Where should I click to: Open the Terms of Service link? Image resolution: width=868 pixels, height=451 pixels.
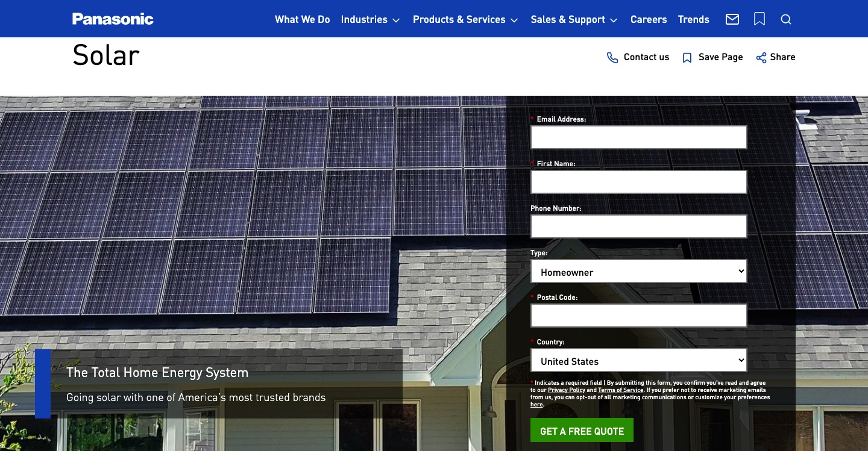[620, 390]
